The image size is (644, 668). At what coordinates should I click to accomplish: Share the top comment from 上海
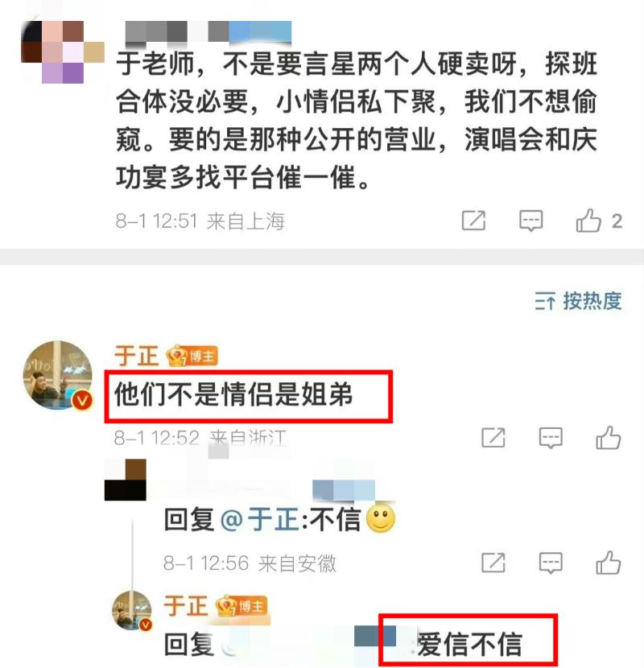click(473, 221)
